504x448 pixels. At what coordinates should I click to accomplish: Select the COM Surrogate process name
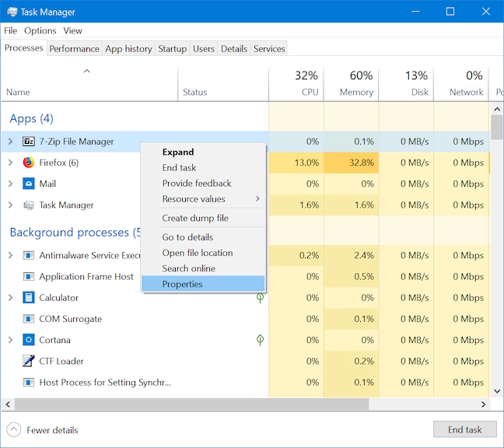(71, 319)
